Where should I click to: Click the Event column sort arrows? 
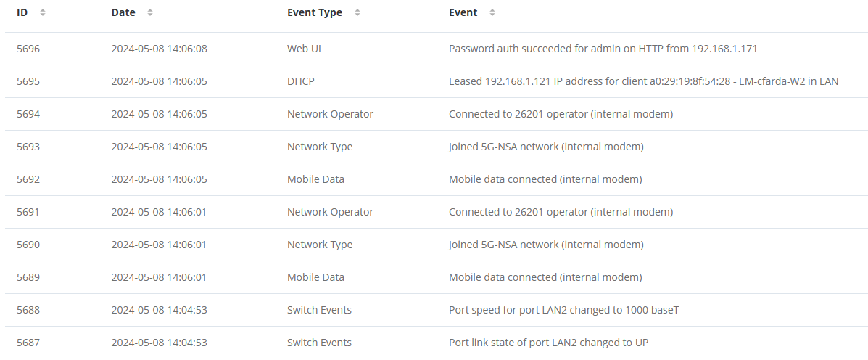click(x=492, y=12)
